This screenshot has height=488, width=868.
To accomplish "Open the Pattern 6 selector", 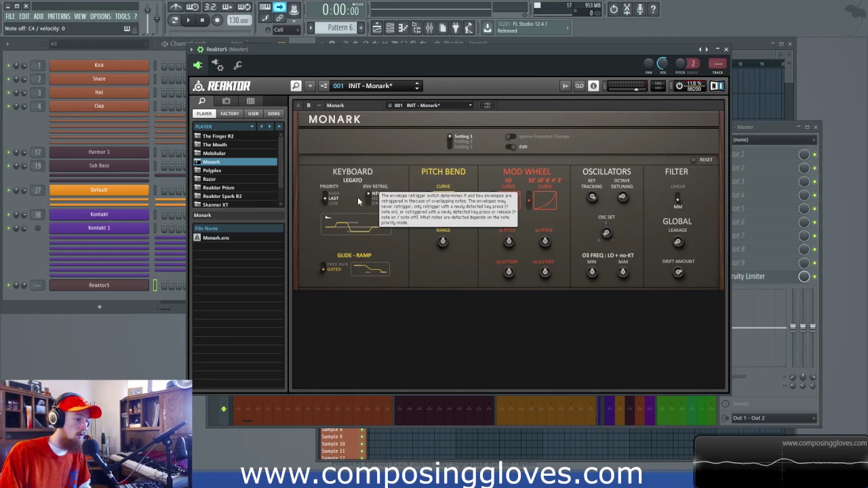I will click(x=337, y=28).
